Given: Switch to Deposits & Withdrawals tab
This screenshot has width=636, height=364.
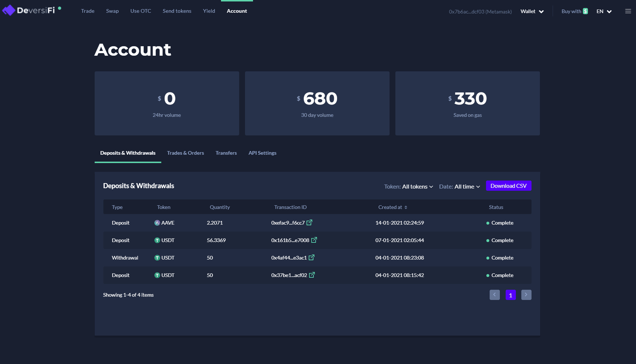Looking at the screenshot, I should [128, 153].
